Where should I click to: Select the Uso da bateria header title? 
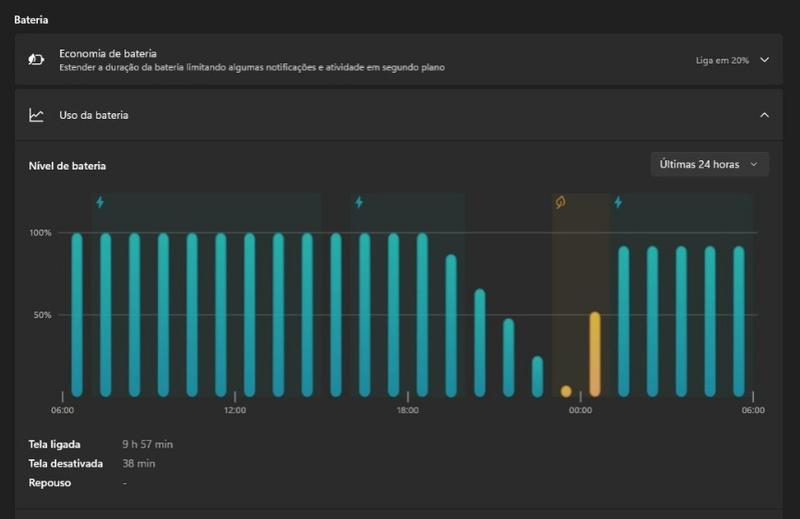(x=93, y=115)
